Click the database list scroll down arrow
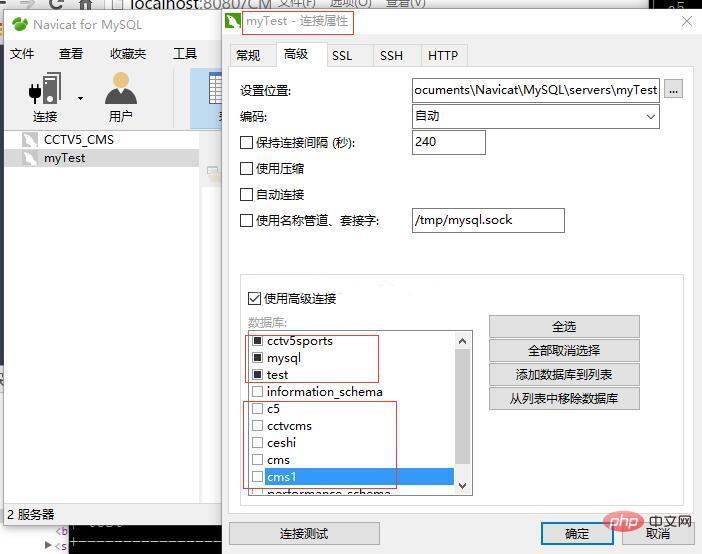702x554 pixels. click(462, 485)
